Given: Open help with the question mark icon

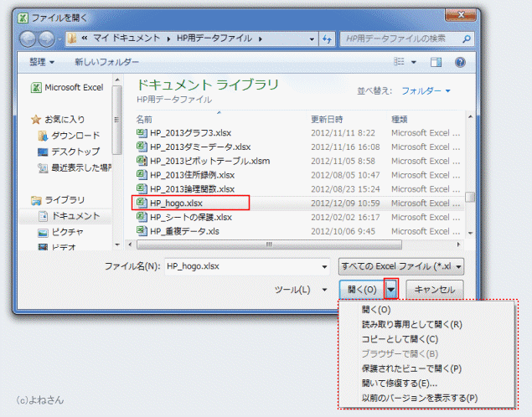Looking at the screenshot, I should point(460,62).
